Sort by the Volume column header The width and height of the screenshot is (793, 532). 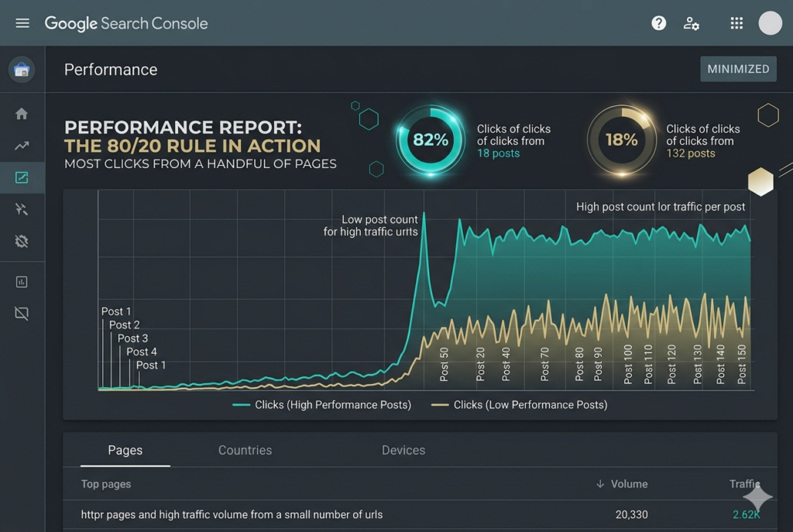click(x=623, y=484)
